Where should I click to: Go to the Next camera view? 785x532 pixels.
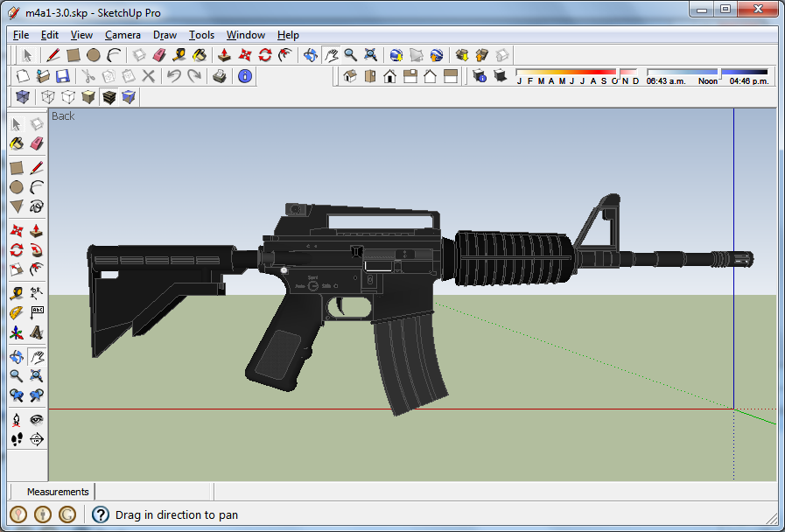click(x=37, y=395)
